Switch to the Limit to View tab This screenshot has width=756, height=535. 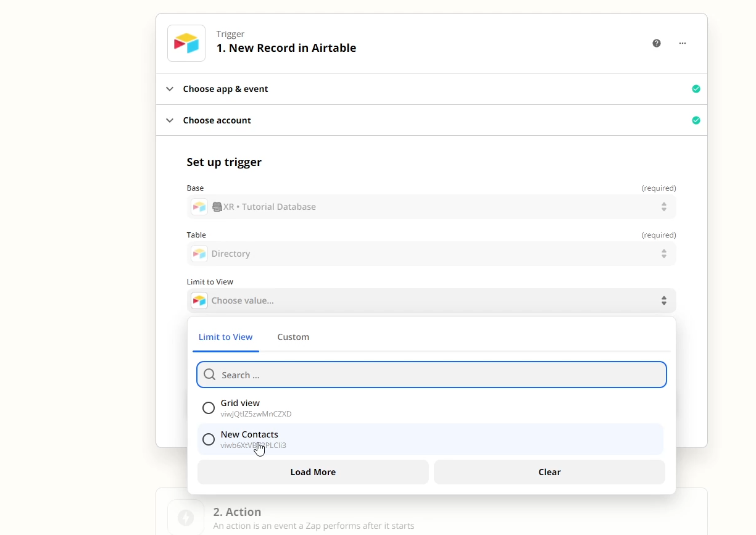click(225, 337)
